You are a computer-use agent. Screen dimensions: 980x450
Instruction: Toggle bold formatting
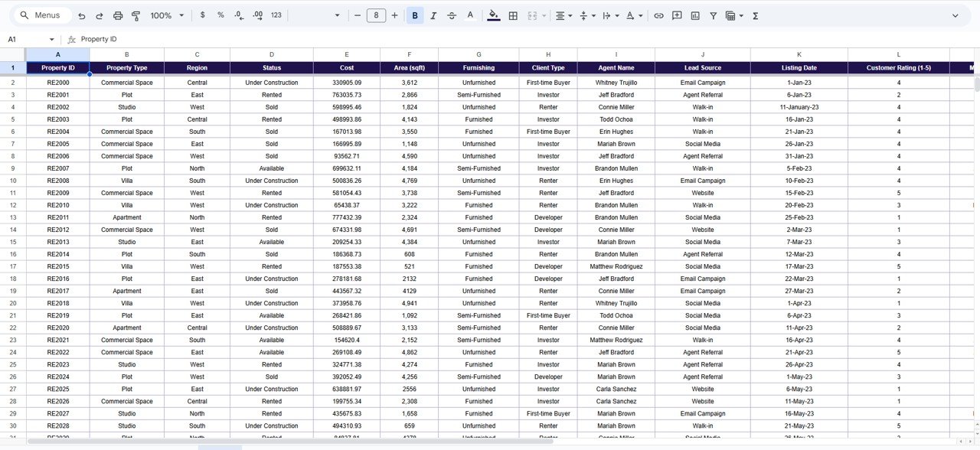coord(414,15)
